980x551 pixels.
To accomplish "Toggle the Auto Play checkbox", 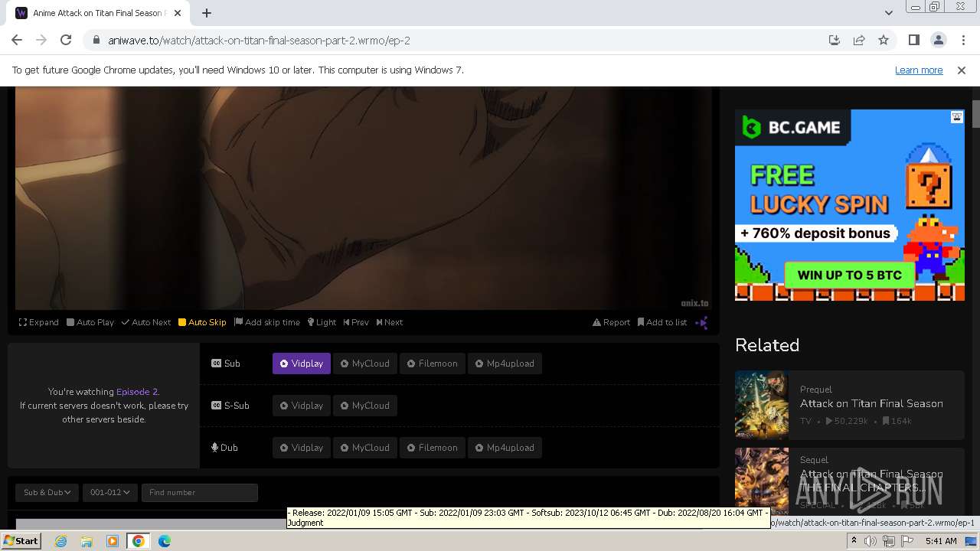I will point(90,322).
